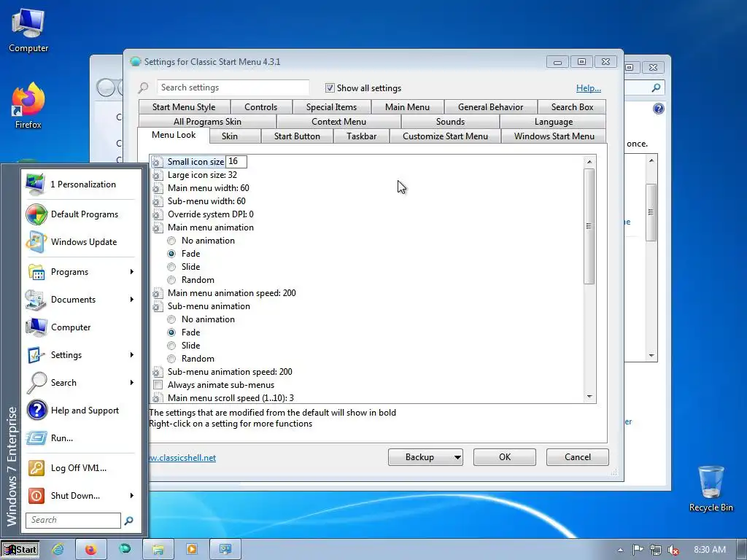Open the Start Button tab
This screenshot has width=747, height=560.
click(298, 136)
